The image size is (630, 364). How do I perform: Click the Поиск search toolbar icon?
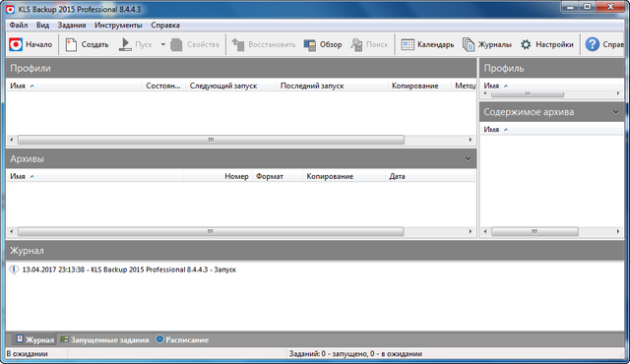point(356,44)
